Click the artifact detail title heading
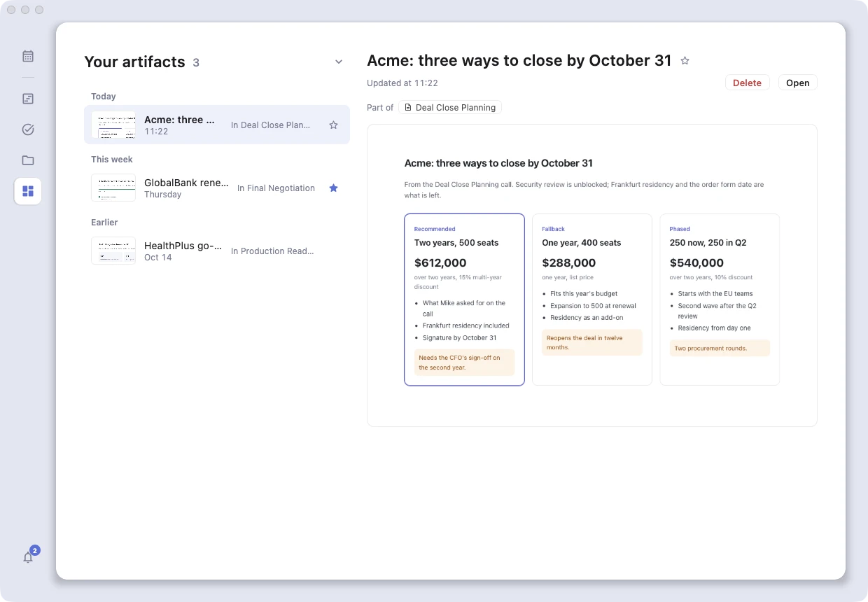Viewport: 868px width, 602px height. [519, 61]
